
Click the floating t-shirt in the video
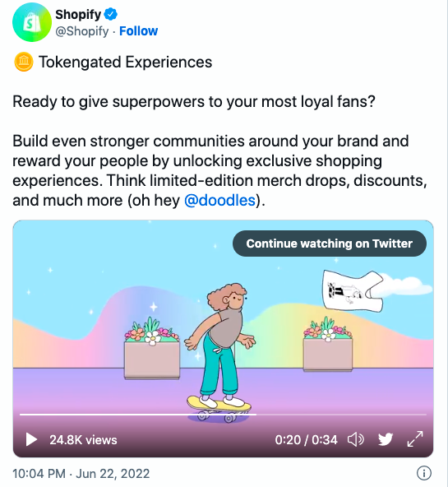[353, 290]
